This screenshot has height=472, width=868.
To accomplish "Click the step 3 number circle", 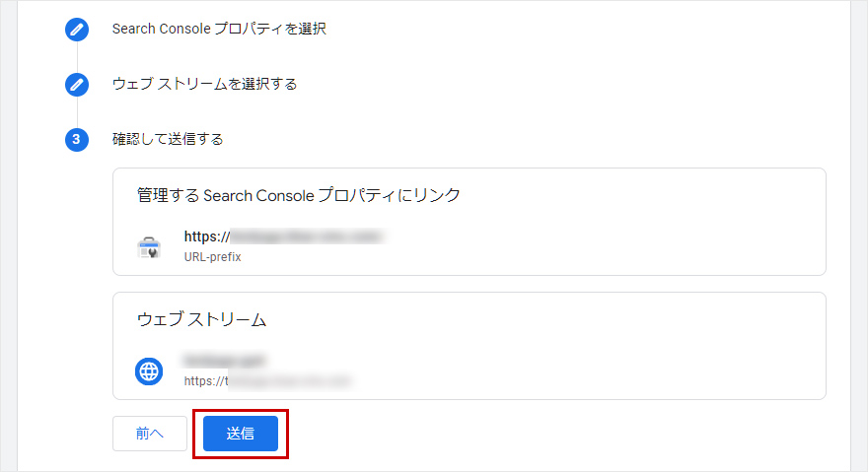I will pyautogui.click(x=77, y=140).
